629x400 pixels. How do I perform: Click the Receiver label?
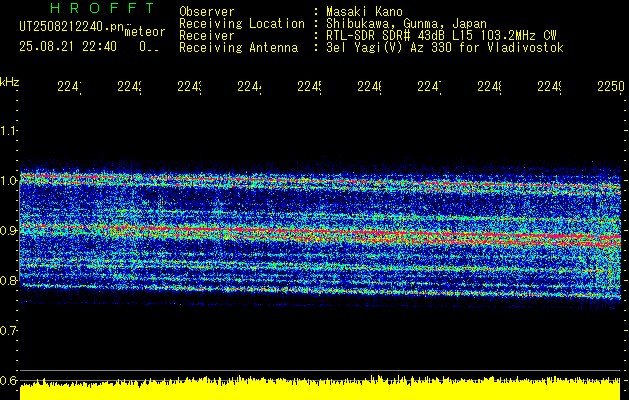tap(207, 36)
